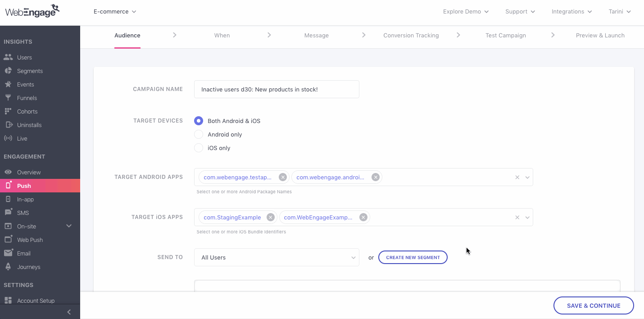Viewport: 644px width, 319px height.
Task: Open the Support dropdown menu
Action: (520, 12)
